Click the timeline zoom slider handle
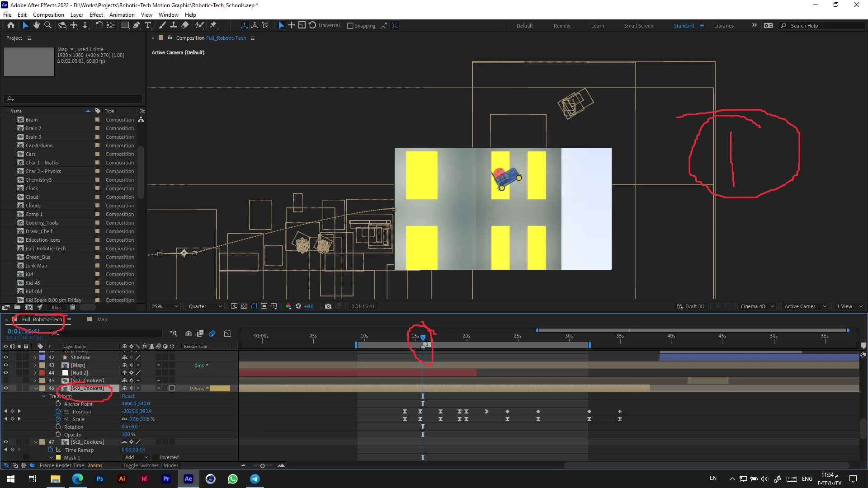This screenshot has height=488, width=868. pos(262,465)
